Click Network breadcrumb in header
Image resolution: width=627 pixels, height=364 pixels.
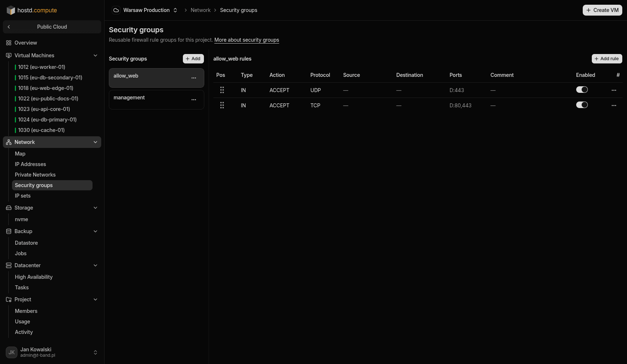(201, 10)
